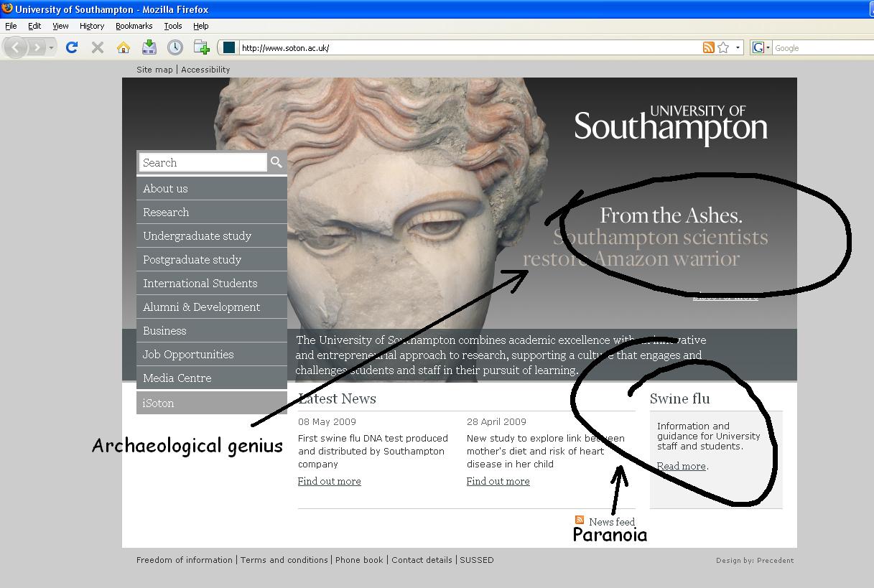The image size is (874, 588).
Task: Open the Site map link
Action: [155, 70]
